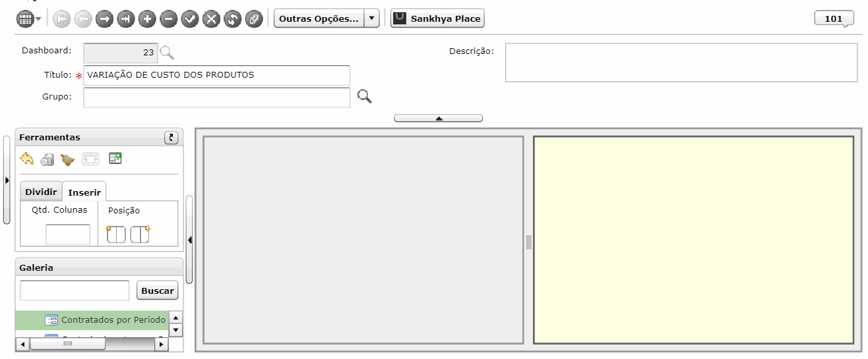This screenshot has width=868, height=359.
Task: Cancel editing with the X icon
Action: coord(211,19)
